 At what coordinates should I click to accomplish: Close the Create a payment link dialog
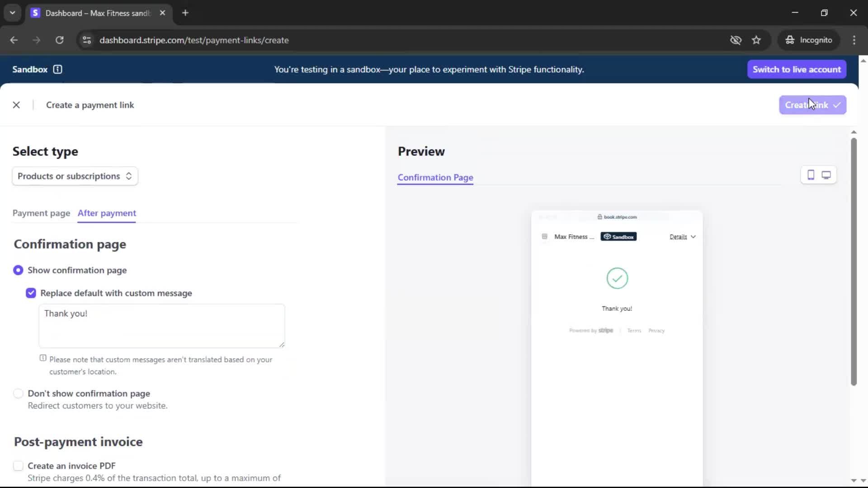[x=16, y=105]
